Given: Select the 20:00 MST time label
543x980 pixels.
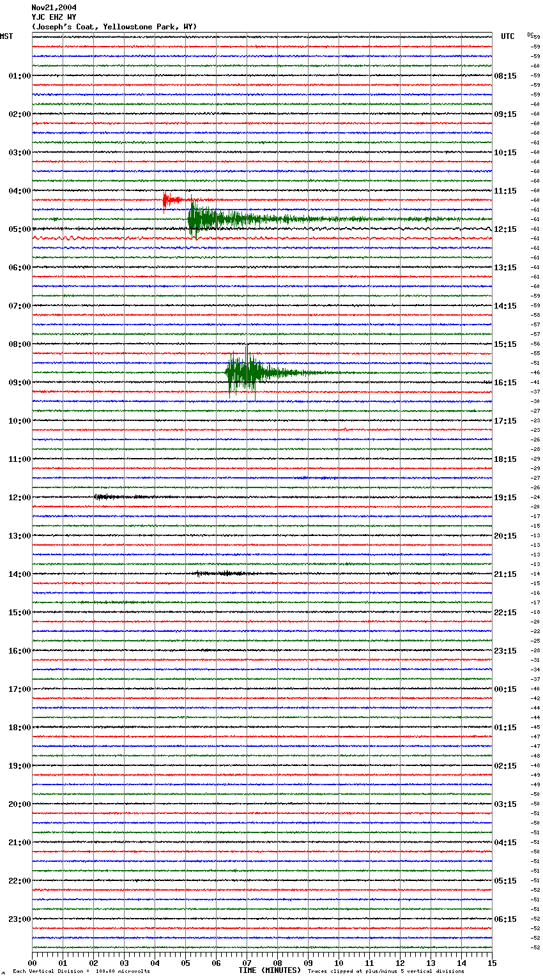Looking at the screenshot, I should 20,804.
